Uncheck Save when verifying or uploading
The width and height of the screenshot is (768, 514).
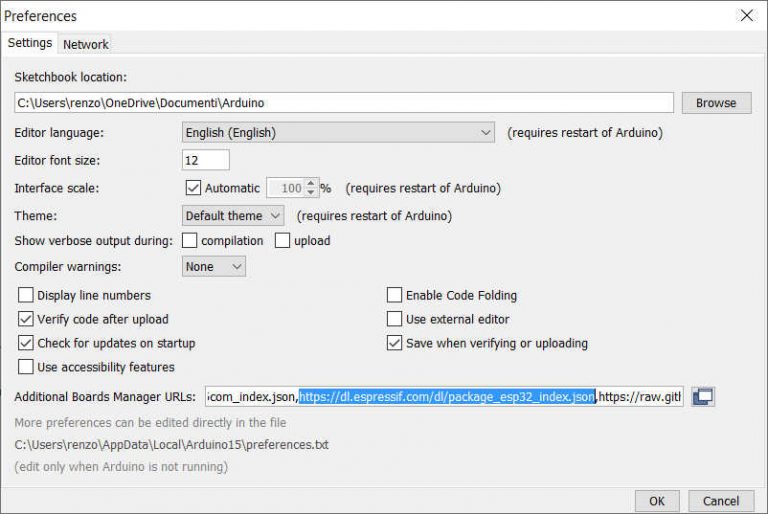point(394,343)
